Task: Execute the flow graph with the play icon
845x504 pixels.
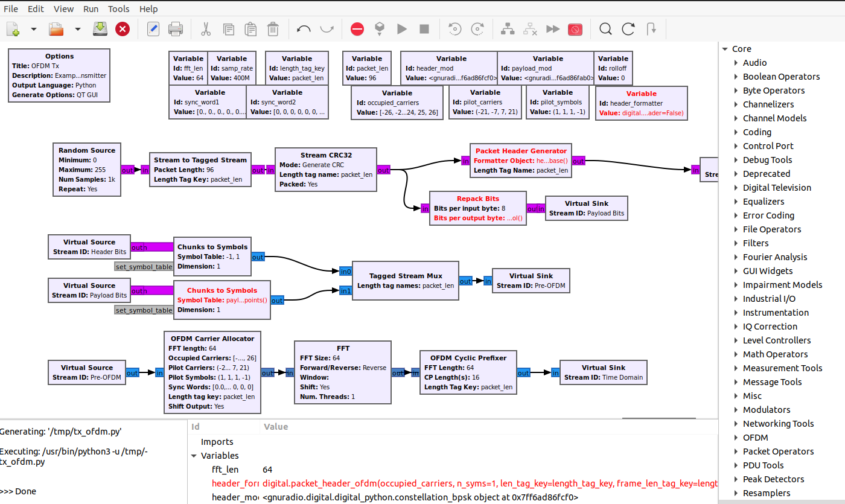Action: 401,28
